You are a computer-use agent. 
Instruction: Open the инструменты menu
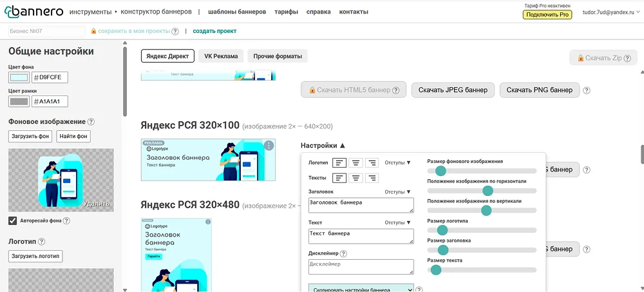pyautogui.click(x=90, y=12)
